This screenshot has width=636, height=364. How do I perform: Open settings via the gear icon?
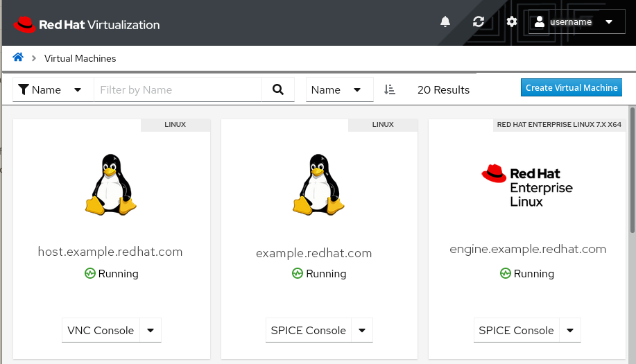click(512, 21)
